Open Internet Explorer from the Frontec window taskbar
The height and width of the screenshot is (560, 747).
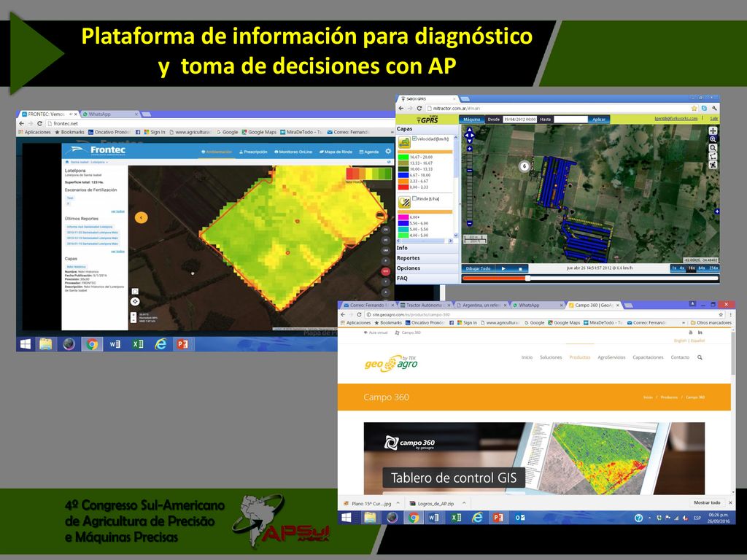[160, 344]
